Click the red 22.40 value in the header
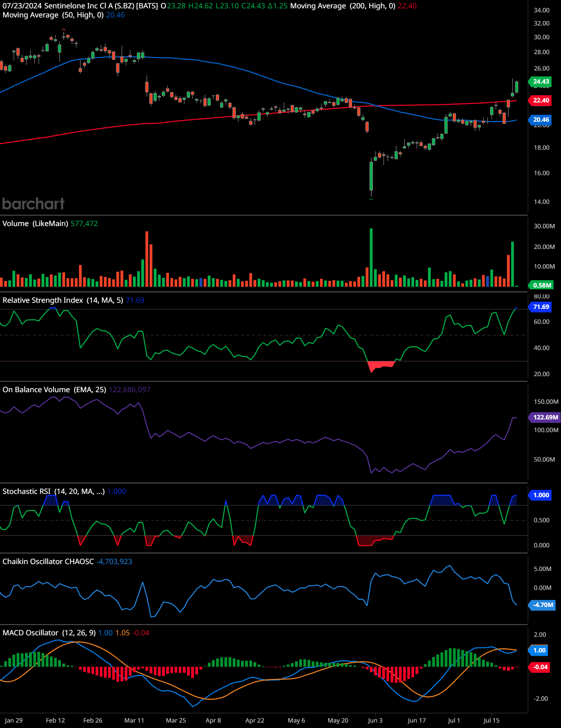The height and width of the screenshot is (728, 561). click(x=407, y=6)
